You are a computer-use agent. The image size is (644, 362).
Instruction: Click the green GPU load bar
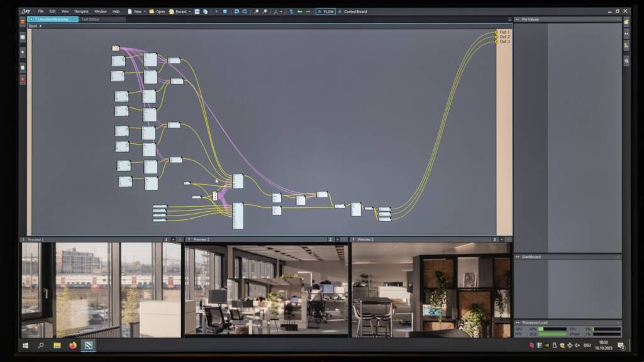click(x=552, y=329)
